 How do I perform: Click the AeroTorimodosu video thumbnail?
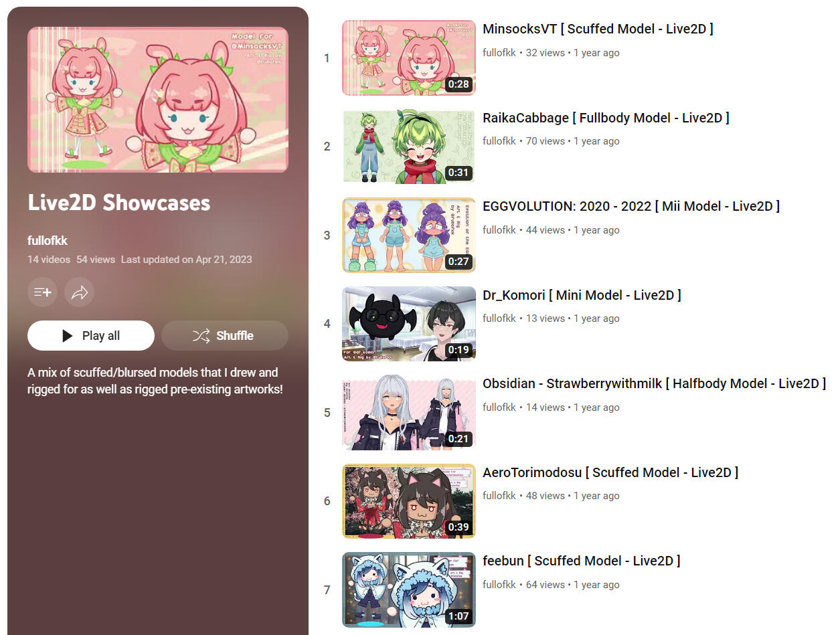tap(409, 501)
